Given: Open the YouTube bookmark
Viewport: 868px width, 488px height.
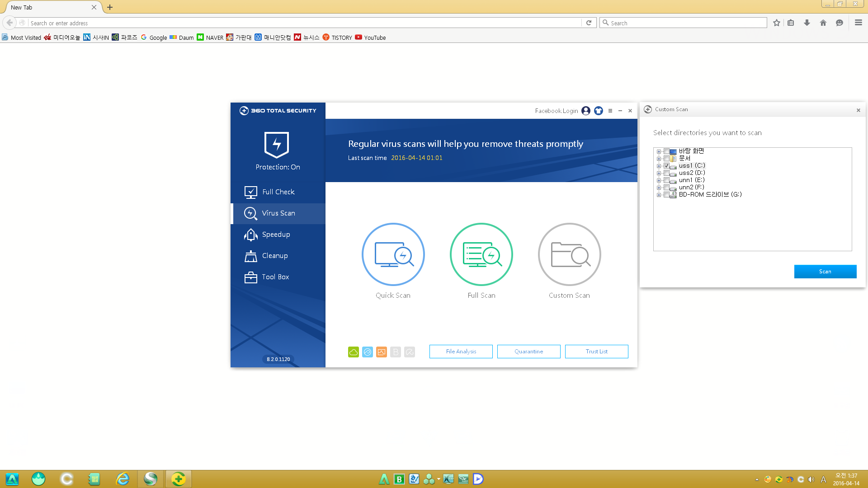Looking at the screenshot, I should tap(370, 38).
